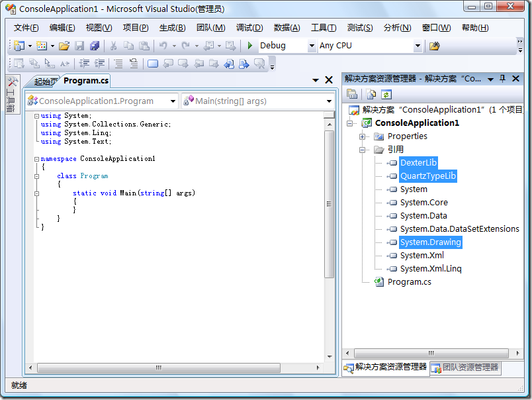Open the 工具(T) tools menu
Viewport: 532px width, 400px height.
pos(324,28)
